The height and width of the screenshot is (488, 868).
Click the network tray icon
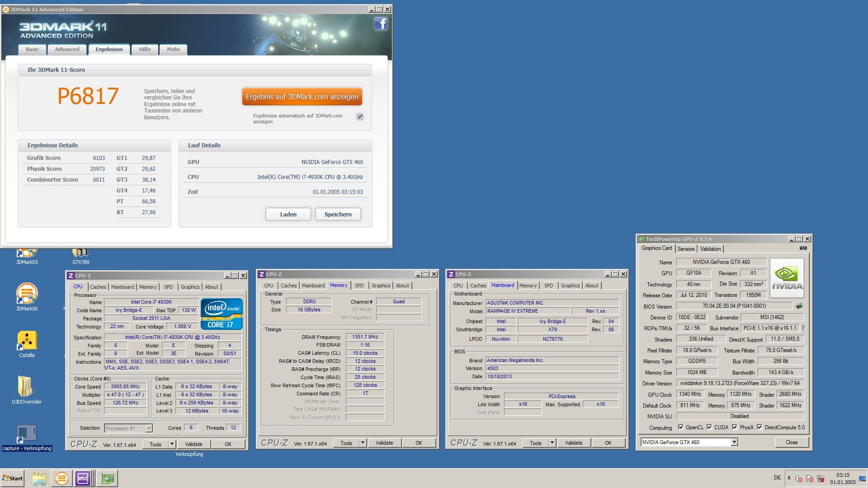821,479
